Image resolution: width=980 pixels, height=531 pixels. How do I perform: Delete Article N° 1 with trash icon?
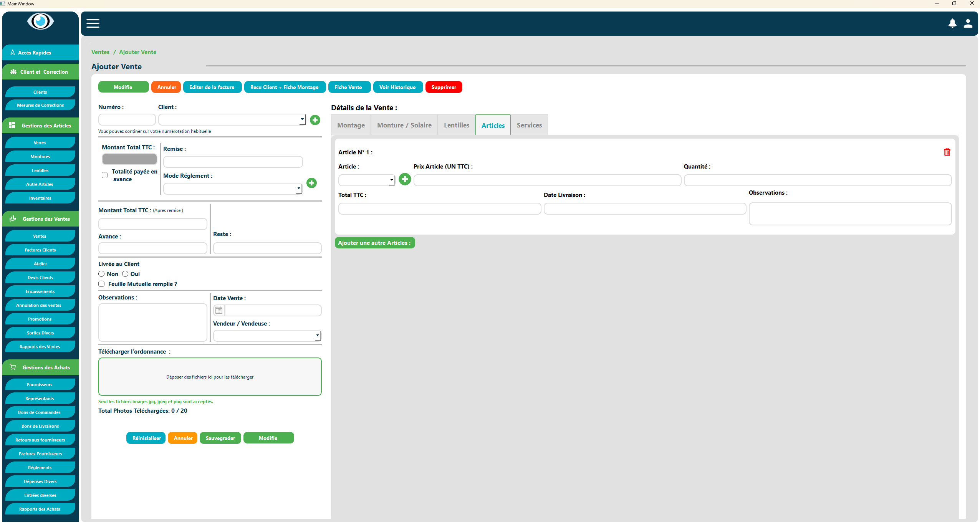pos(947,152)
